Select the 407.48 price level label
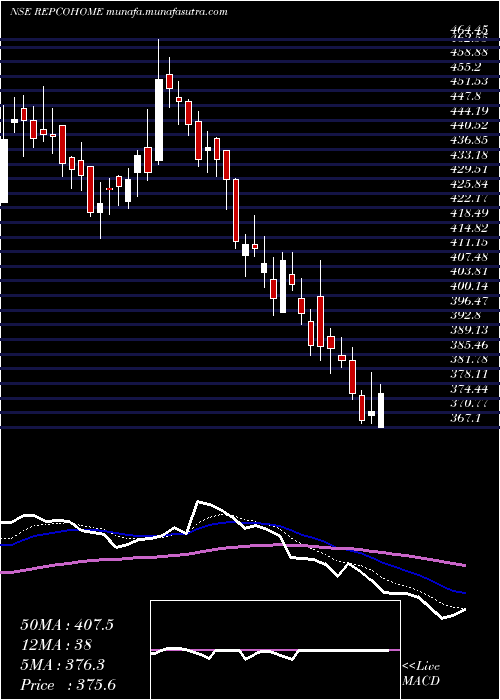This screenshot has height=700, width=500. coord(469,257)
